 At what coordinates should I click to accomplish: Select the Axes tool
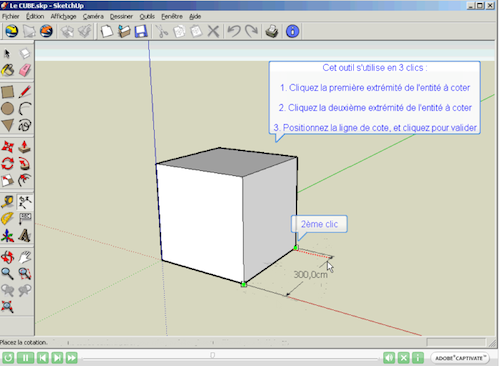click(x=7, y=236)
